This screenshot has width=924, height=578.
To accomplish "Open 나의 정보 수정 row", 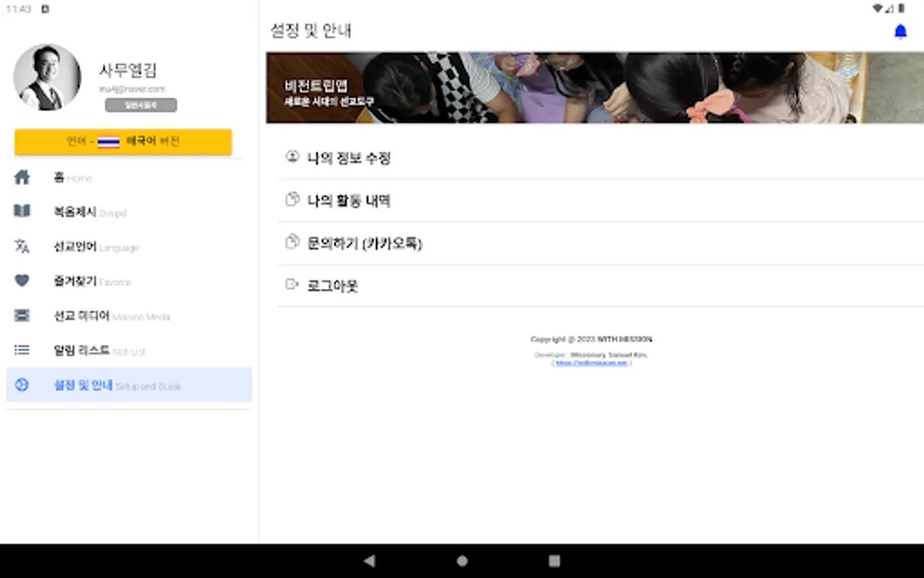I will tap(601, 158).
